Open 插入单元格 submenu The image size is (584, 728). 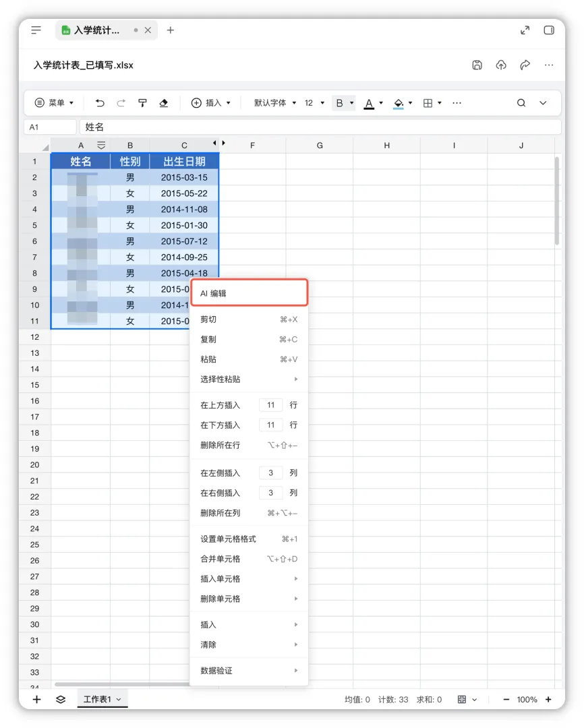tap(250, 579)
